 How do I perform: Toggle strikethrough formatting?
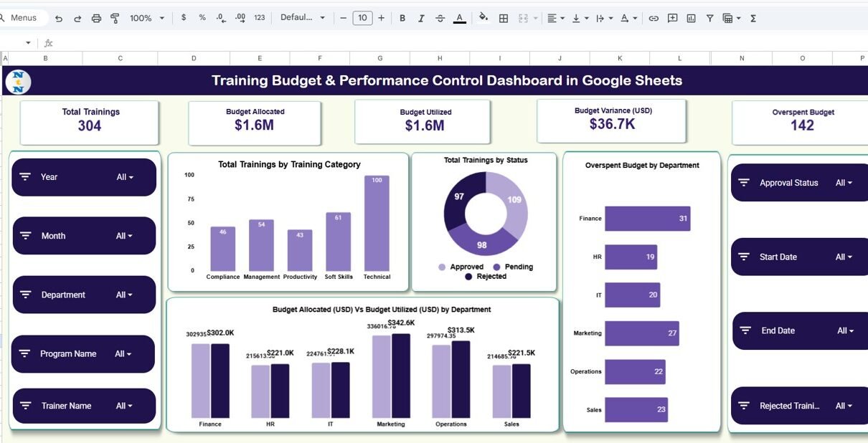pos(440,18)
